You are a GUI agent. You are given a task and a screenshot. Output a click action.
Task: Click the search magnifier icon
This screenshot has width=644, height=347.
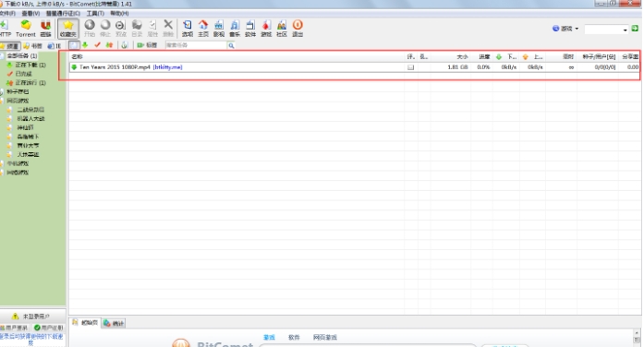click(x=231, y=45)
